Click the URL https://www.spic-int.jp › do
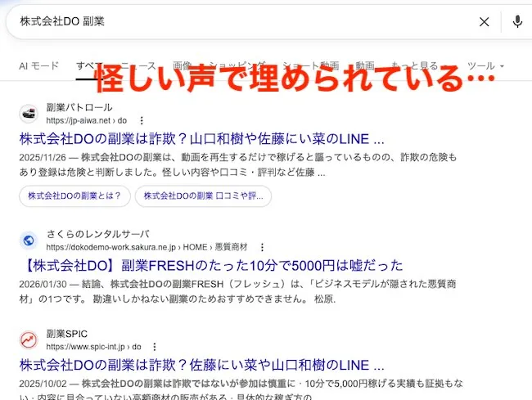 coord(93,347)
